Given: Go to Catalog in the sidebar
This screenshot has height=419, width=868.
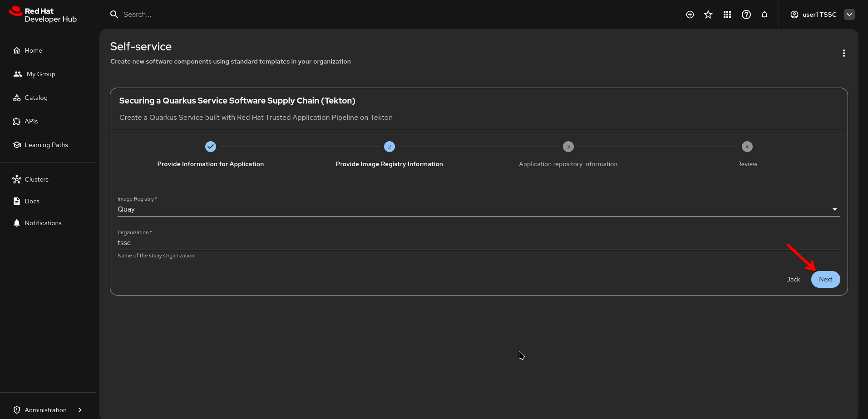Looking at the screenshot, I should 36,98.
